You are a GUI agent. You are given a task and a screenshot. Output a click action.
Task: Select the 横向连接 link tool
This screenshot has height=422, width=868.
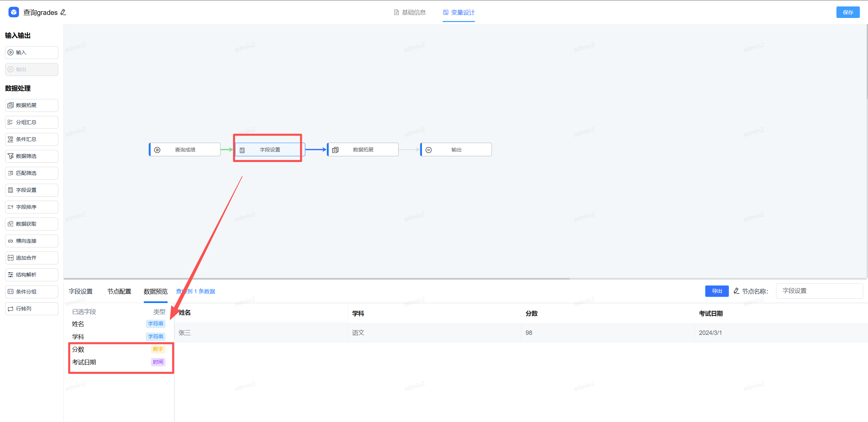pos(32,241)
